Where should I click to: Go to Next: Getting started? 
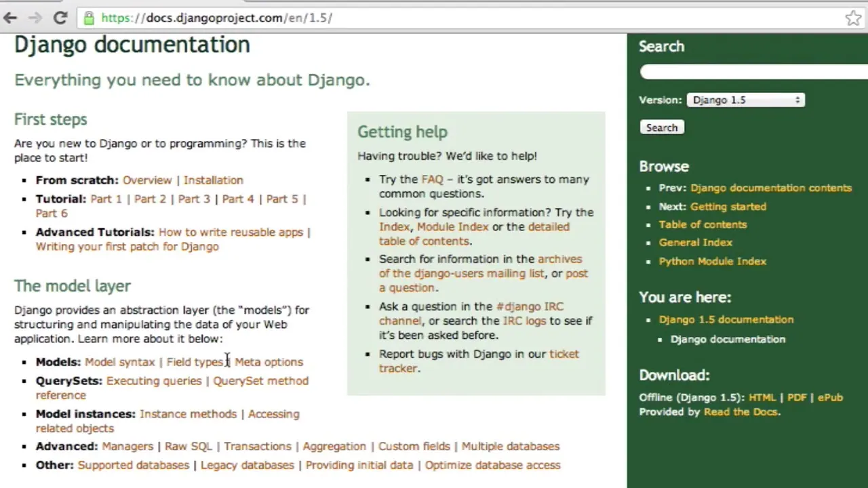[728, 207]
